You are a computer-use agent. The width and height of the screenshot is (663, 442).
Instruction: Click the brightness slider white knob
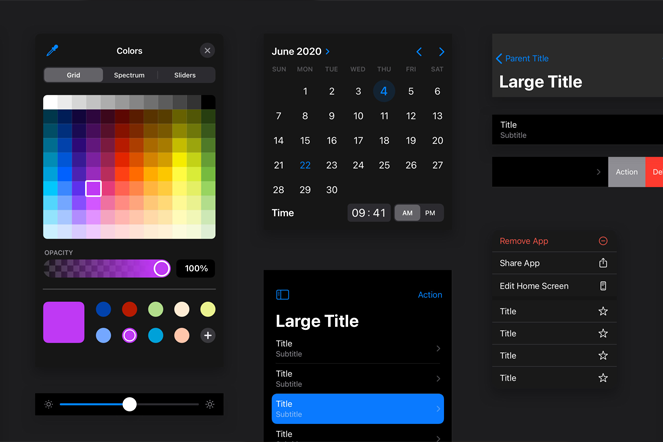pyautogui.click(x=129, y=404)
